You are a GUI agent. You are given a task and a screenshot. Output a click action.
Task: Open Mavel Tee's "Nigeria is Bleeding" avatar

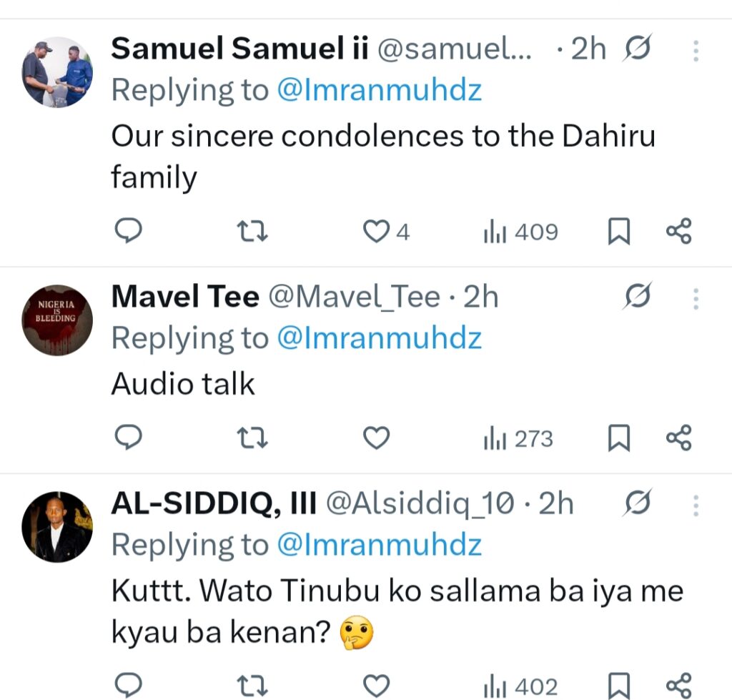pos(57,320)
